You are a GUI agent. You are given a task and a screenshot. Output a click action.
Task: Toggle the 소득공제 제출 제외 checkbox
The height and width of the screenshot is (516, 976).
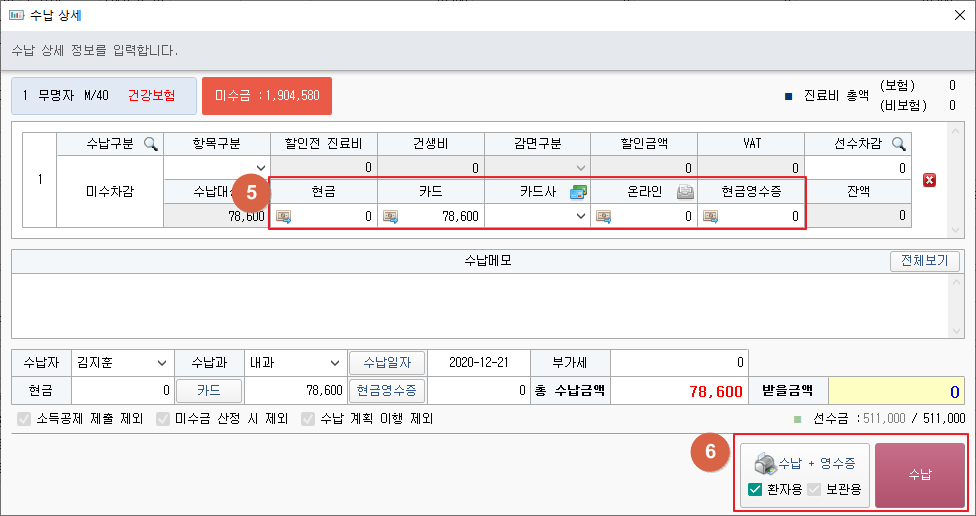25,419
